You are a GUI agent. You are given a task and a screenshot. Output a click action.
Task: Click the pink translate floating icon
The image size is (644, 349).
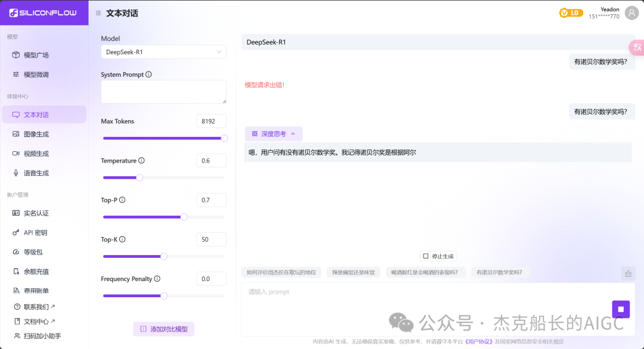[x=637, y=47]
